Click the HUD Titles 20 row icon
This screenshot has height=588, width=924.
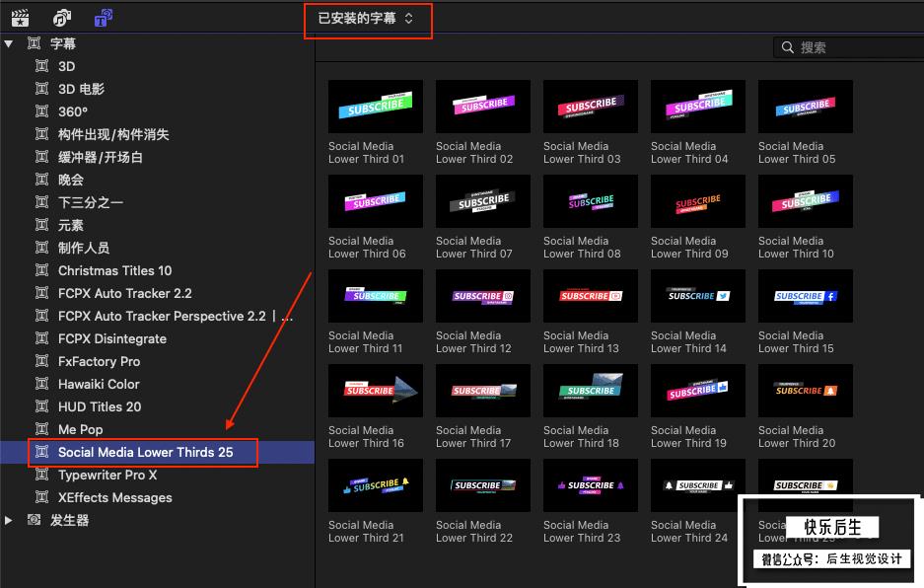(41, 406)
